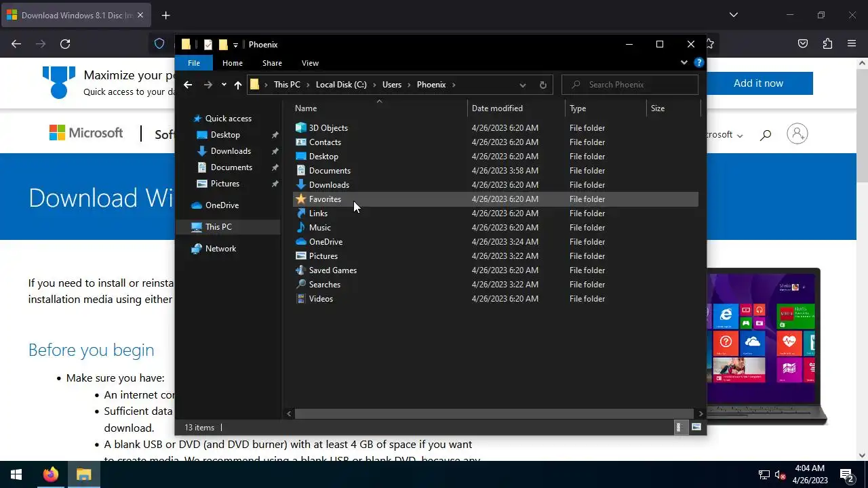The height and width of the screenshot is (488, 868).
Task: Select the Documents folder icon in file list
Action: (301, 170)
